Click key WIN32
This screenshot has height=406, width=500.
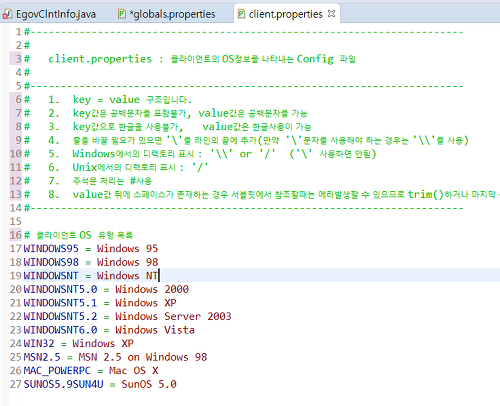(x=39, y=343)
